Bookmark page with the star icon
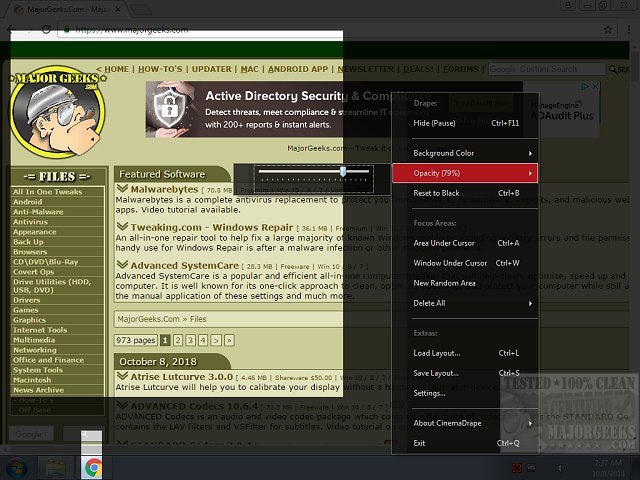This screenshot has height=480, width=640. 608,29
